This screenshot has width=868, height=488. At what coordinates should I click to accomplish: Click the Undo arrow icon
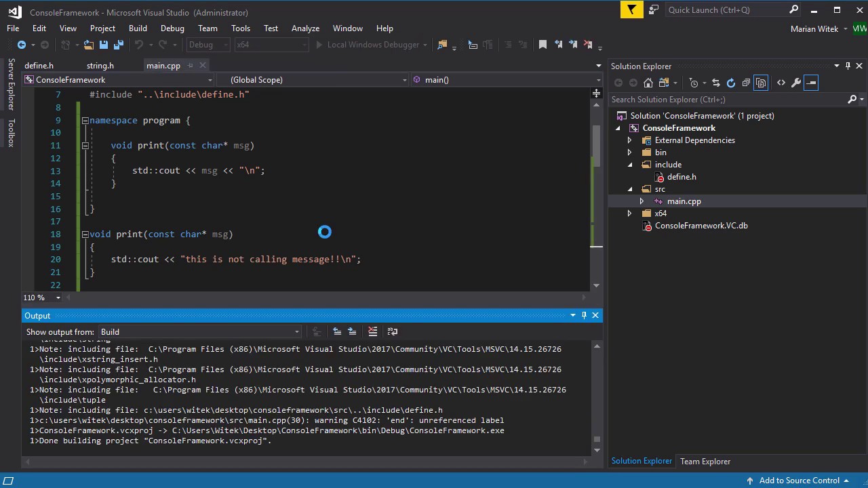(x=139, y=45)
